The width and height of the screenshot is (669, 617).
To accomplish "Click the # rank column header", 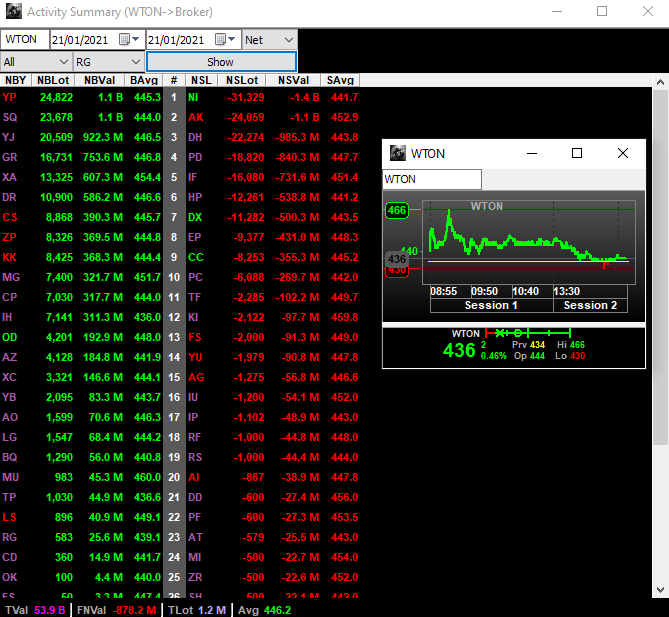I will [174, 80].
